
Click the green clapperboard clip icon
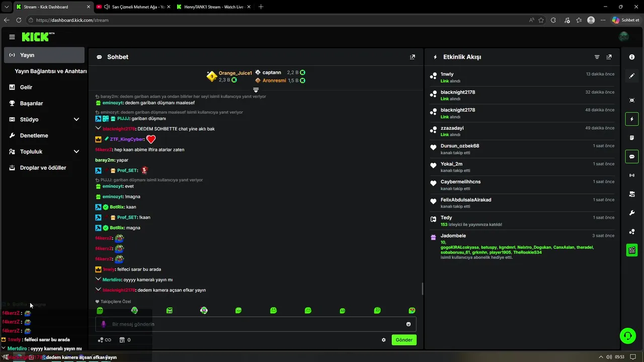click(x=632, y=250)
